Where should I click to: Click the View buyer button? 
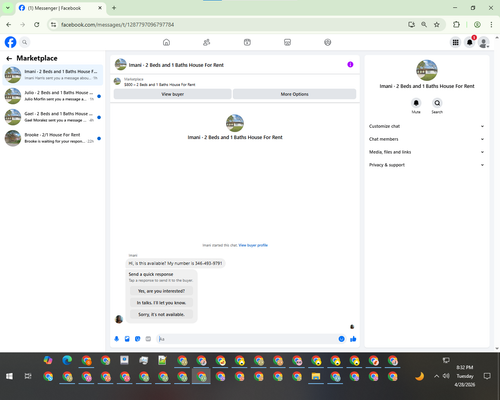[172, 94]
